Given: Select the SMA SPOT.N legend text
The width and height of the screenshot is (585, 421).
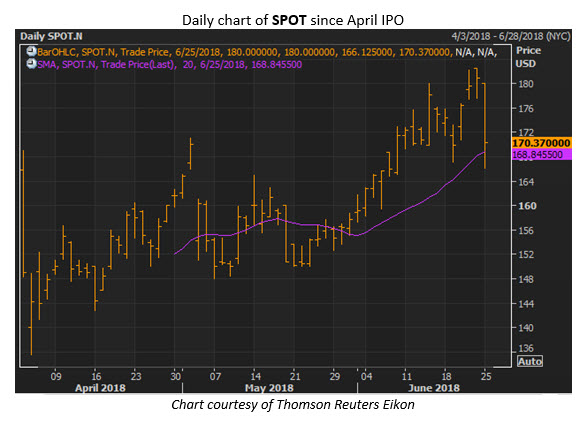Looking at the screenshot, I should tap(169, 65).
